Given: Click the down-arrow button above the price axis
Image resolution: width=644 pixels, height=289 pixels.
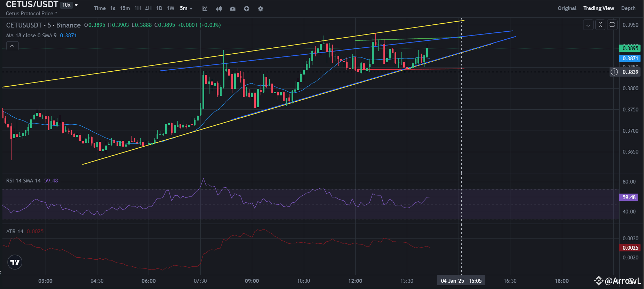Looking at the screenshot, I should (588, 25).
